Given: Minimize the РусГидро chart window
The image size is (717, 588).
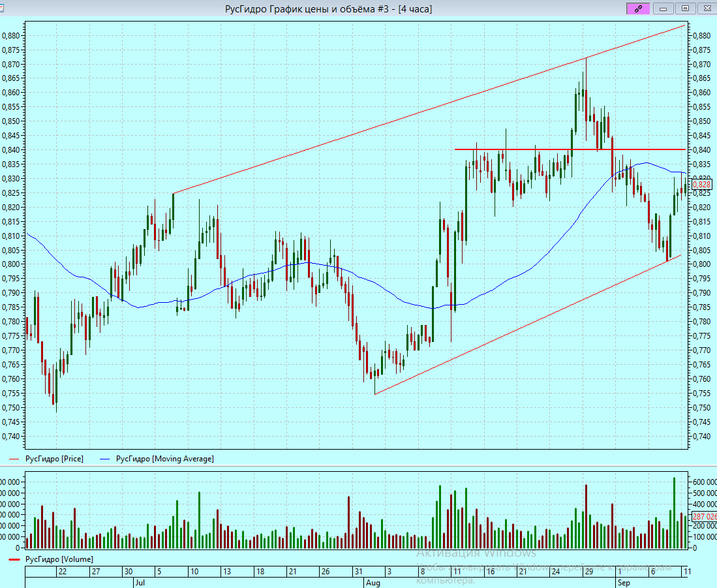Looking at the screenshot, I should tap(663, 8).
